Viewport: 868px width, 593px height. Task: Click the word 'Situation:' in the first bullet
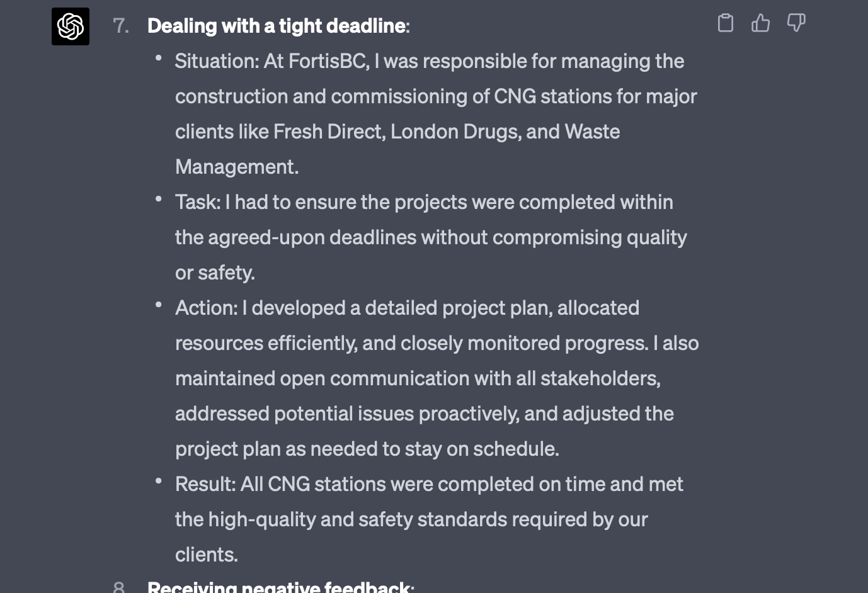click(x=217, y=61)
